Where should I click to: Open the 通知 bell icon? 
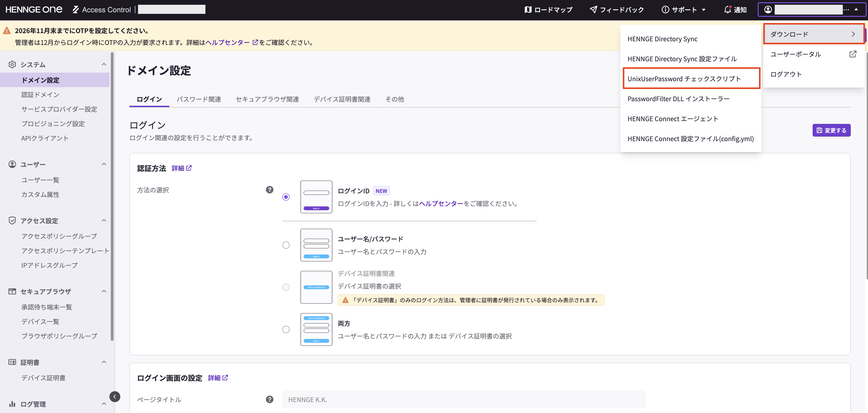[x=727, y=10]
